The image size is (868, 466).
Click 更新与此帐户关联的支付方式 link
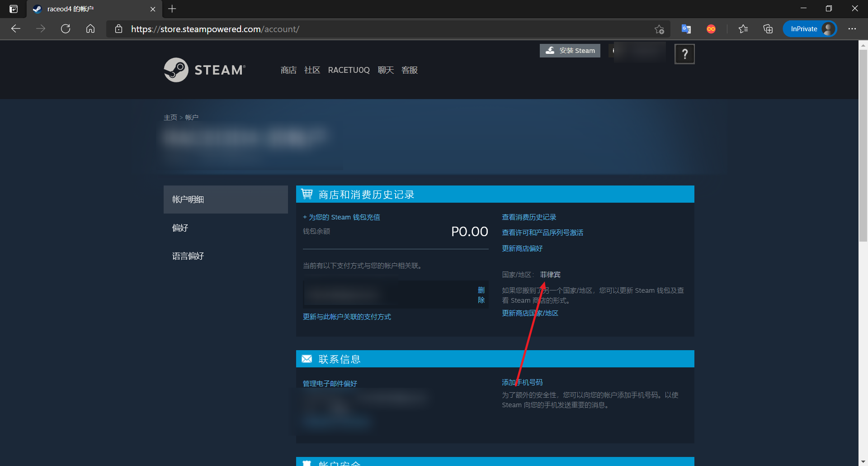point(347,317)
